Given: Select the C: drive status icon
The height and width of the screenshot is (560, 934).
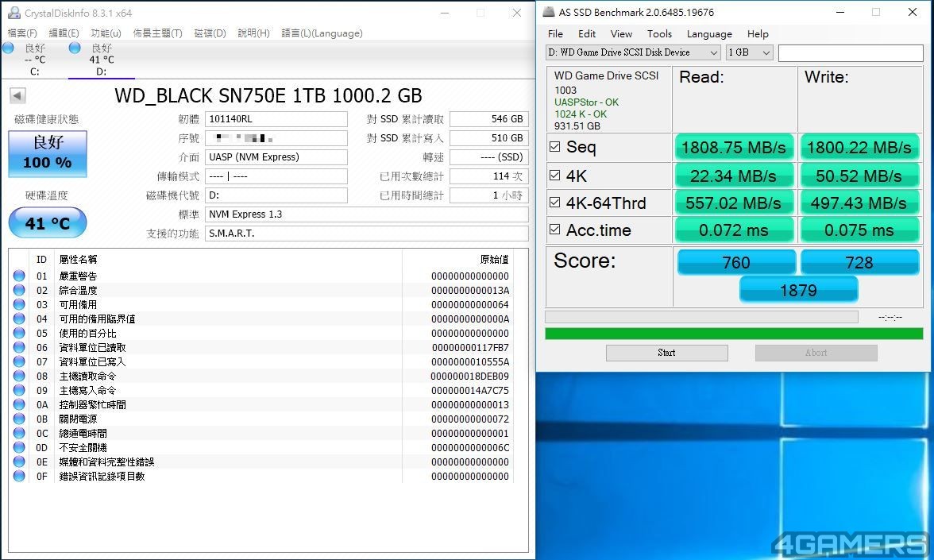Looking at the screenshot, I should (x=8, y=48).
